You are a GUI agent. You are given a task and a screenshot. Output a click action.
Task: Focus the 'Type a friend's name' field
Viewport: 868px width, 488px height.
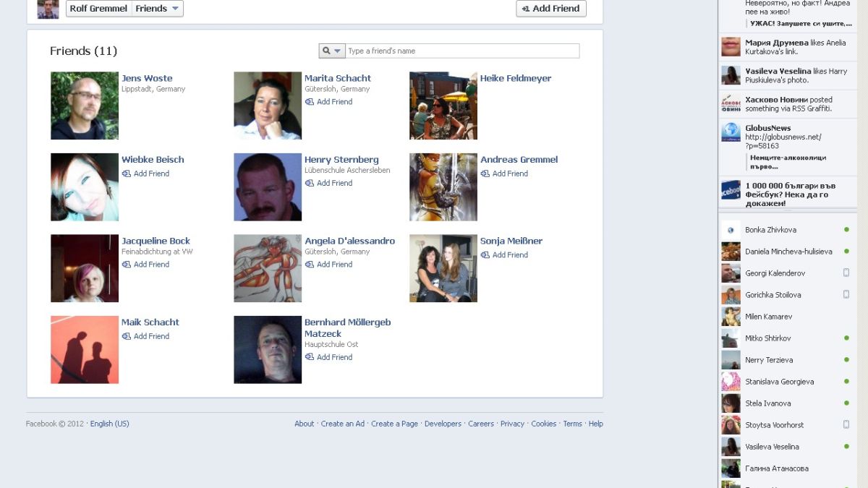pos(462,51)
